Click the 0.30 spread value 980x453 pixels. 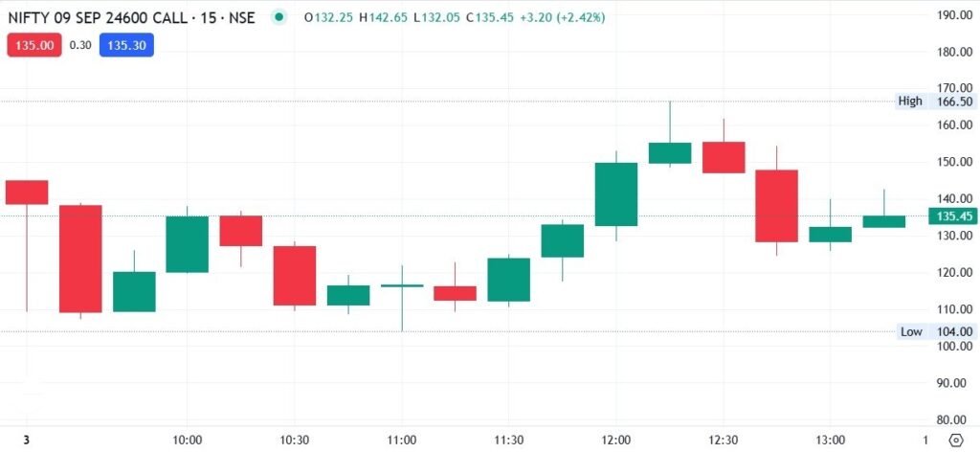[x=81, y=44]
